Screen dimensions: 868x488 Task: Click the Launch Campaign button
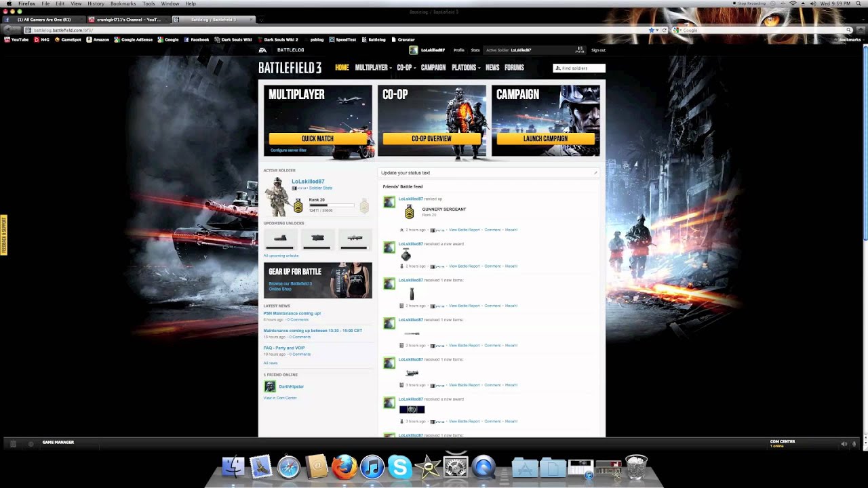pos(545,138)
